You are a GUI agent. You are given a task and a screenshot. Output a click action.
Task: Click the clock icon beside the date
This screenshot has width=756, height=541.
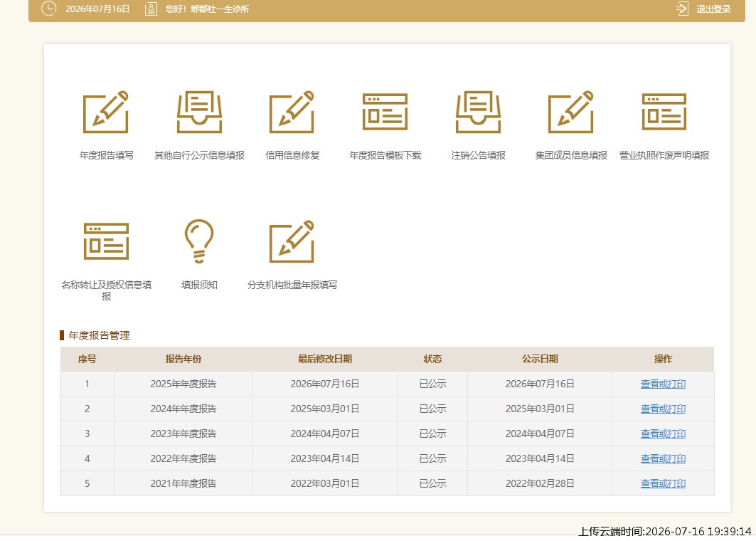[48, 9]
